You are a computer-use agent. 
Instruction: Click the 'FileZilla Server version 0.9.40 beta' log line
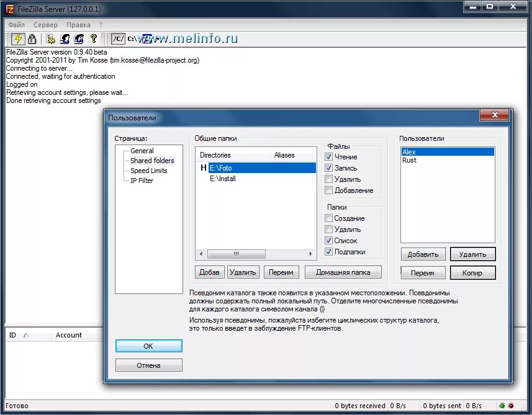pyautogui.click(x=56, y=52)
